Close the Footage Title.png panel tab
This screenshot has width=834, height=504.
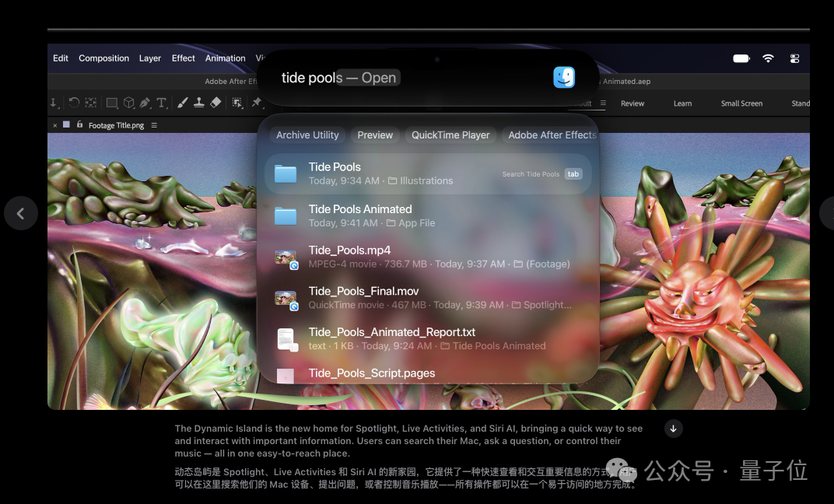pyautogui.click(x=54, y=125)
